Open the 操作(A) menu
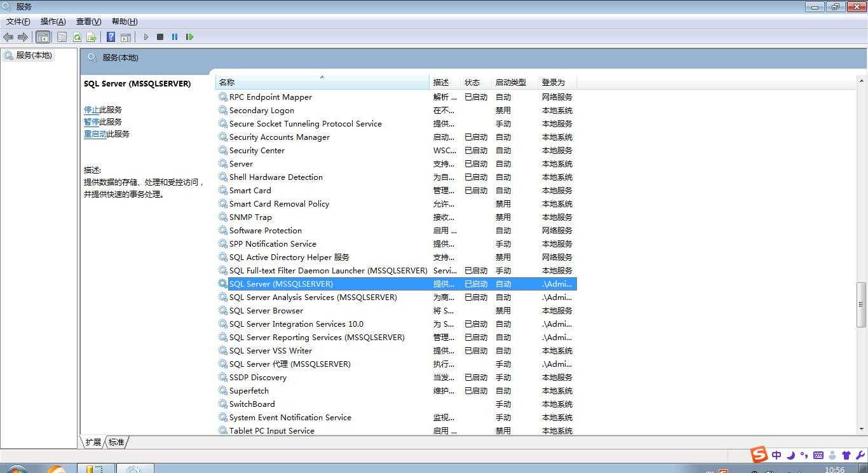The width and height of the screenshot is (868, 473). click(53, 22)
